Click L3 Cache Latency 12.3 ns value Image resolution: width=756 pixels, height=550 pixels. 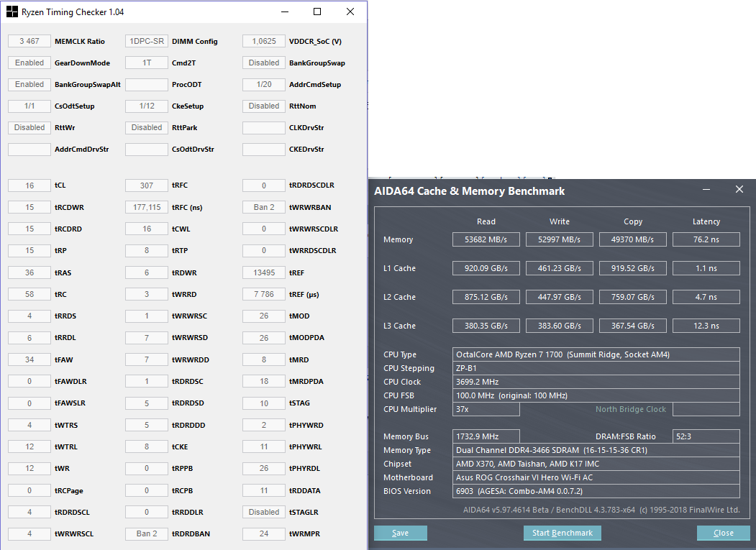(x=706, y=326)
